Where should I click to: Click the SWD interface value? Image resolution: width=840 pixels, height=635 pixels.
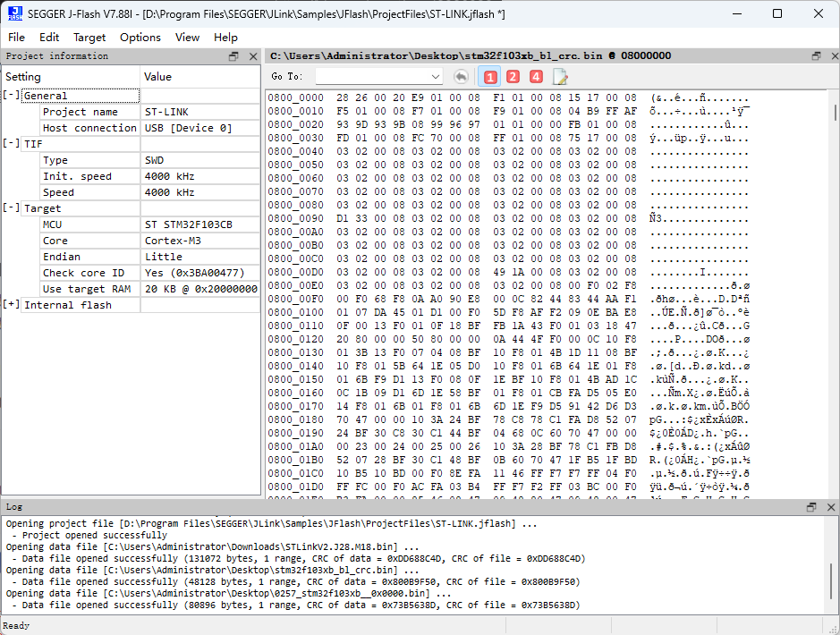click(x=154, y=160)
